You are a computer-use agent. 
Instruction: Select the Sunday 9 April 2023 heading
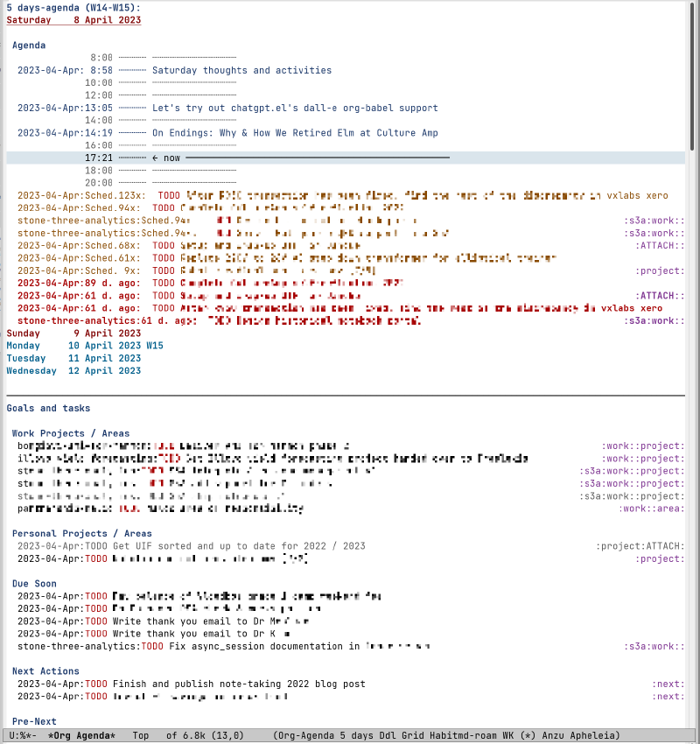click(x=79, y=333)
